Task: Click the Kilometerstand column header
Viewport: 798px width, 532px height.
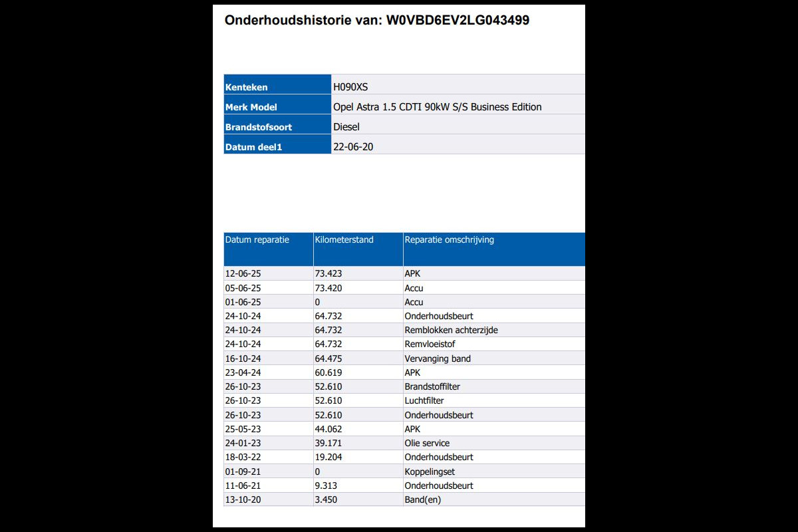Action: click(x=344, y=240)
